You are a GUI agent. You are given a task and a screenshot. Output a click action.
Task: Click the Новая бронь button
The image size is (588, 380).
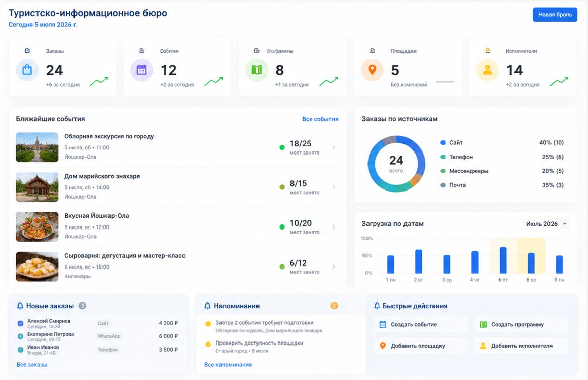pos(555,15)
